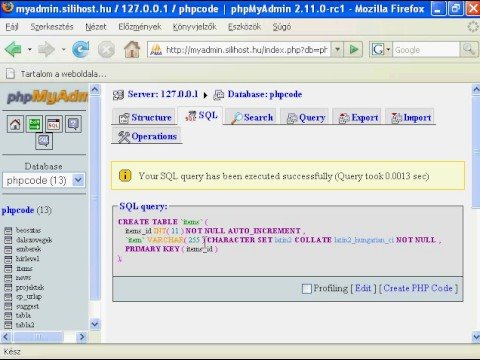The image size is (480, 360).
Task: Select the SQL tab
Action: click(x=200, y=116)
